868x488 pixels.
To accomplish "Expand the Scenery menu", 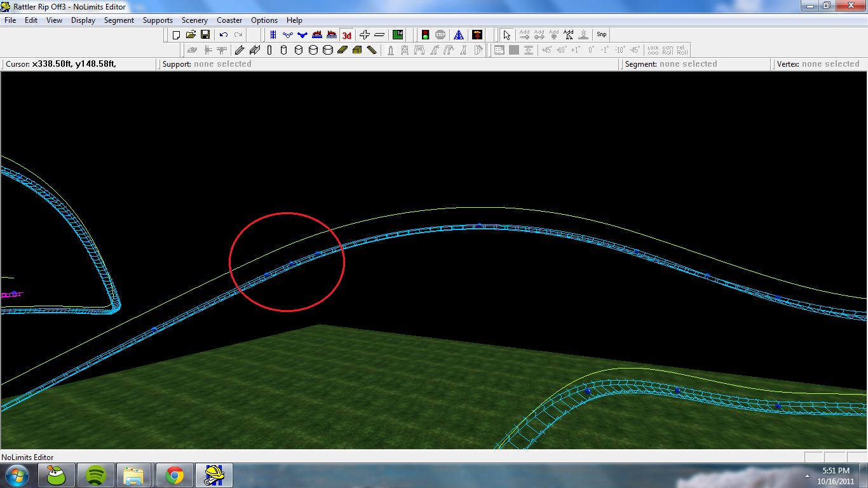I will [x=194, y=20].
